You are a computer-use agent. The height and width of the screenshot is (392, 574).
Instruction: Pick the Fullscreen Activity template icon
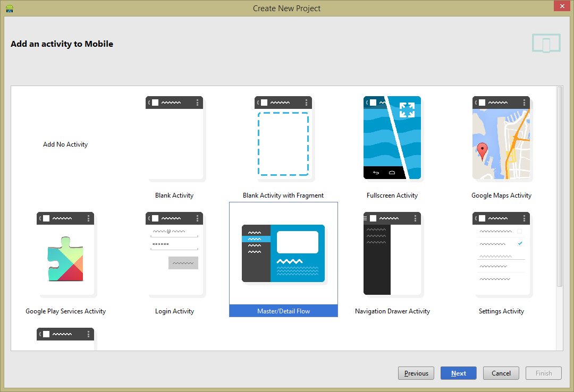(x=392, y=138)
